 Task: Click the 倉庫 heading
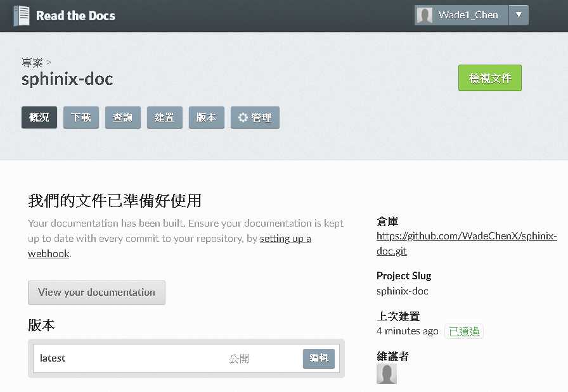coord(387,222)
